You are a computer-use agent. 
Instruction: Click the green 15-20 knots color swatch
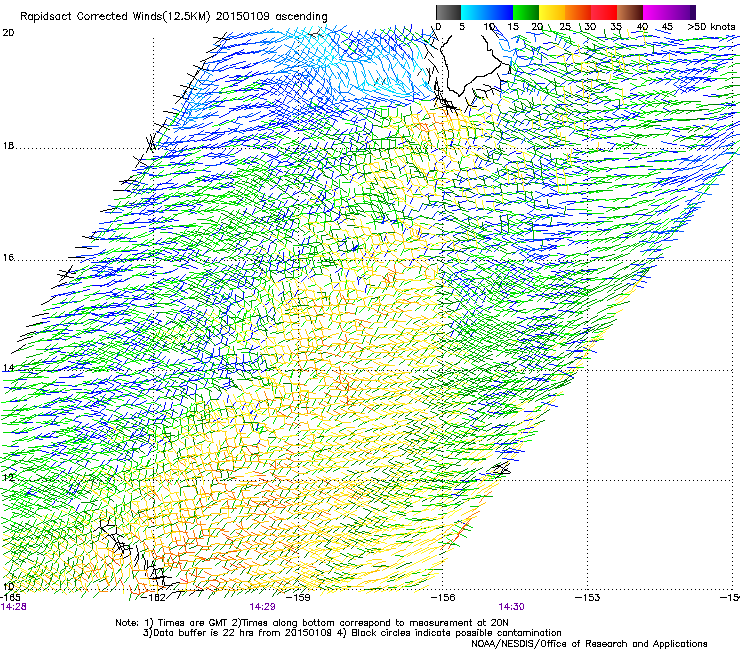[526, 12]
